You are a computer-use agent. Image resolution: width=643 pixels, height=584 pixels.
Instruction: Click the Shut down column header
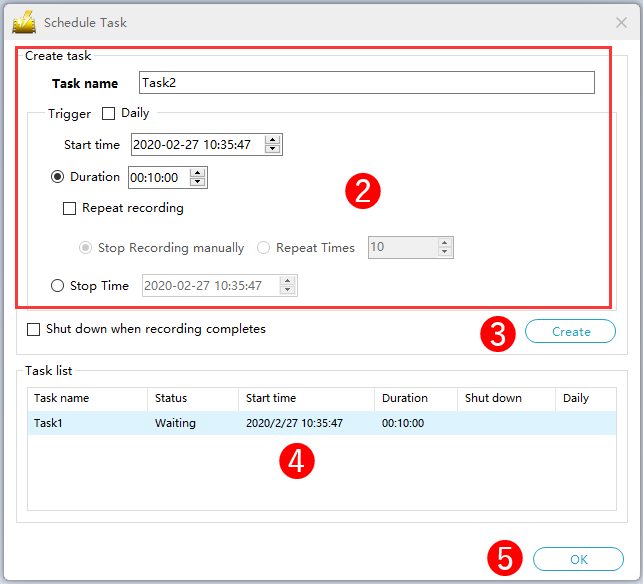tap(506, 398)
